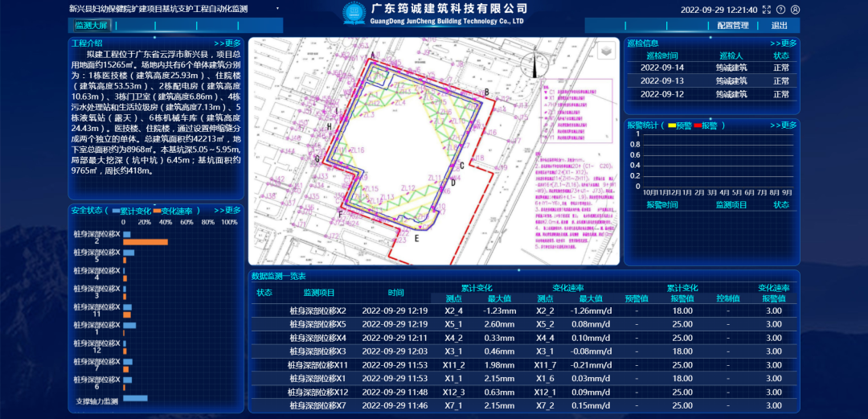Open the map layers switcher icon

pos(606,51)
